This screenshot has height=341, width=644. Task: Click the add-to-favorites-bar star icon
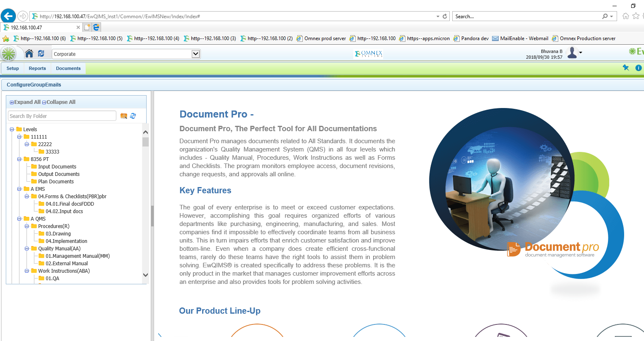coord(6,38)
